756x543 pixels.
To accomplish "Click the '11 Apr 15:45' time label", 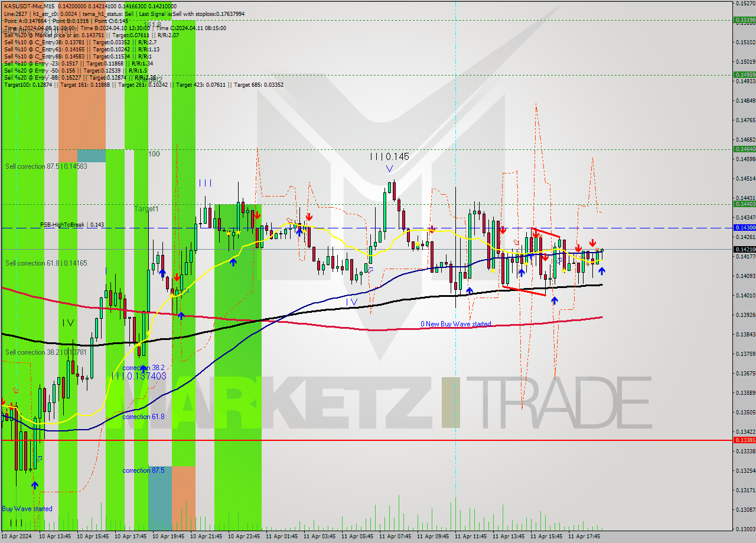I will coord(546,537).
